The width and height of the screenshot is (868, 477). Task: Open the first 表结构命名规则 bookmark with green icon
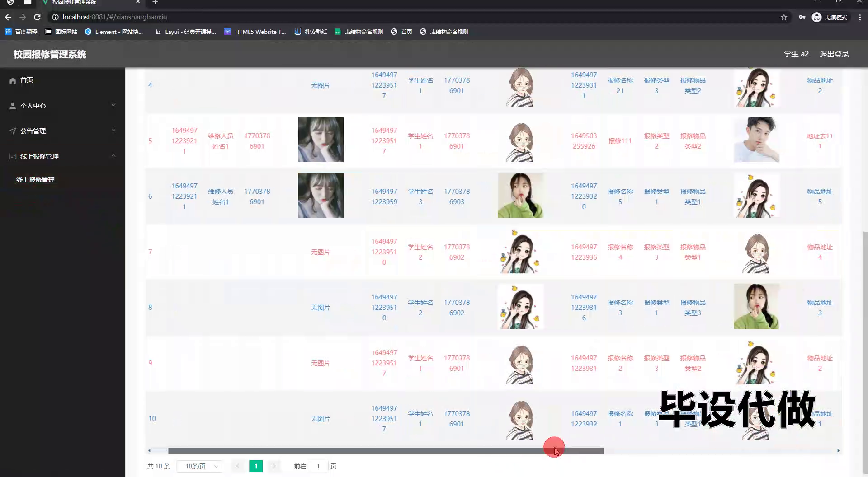pyautogui.click(x=359, y=32)
